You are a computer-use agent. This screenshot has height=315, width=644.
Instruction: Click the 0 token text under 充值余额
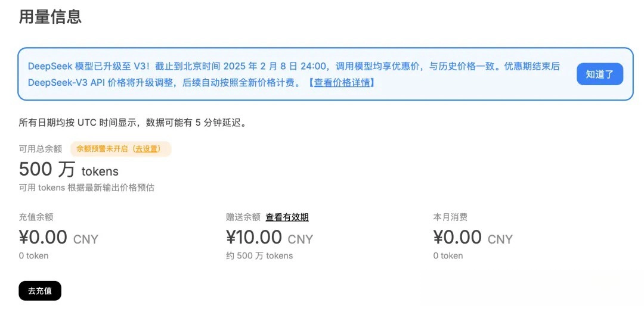33,256
